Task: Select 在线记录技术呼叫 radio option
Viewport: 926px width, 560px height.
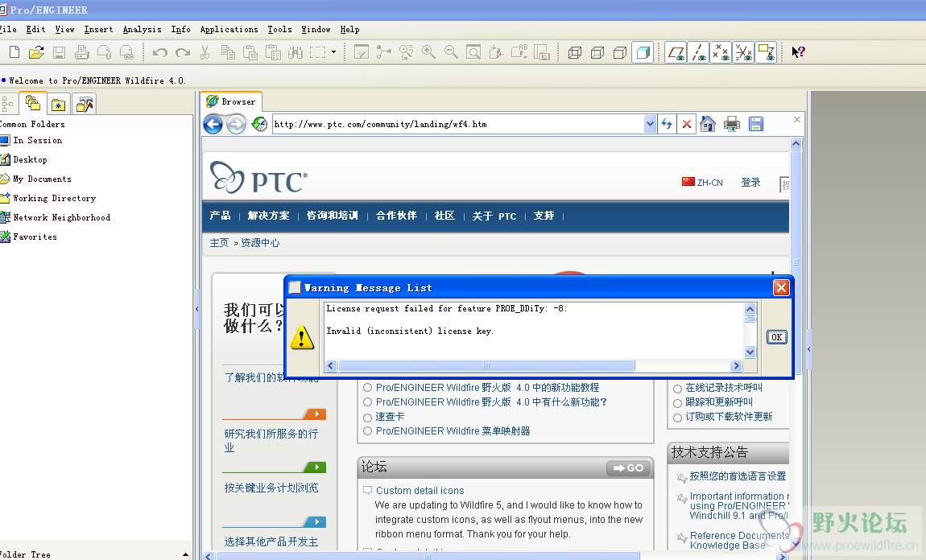Action: coord(677,389)
